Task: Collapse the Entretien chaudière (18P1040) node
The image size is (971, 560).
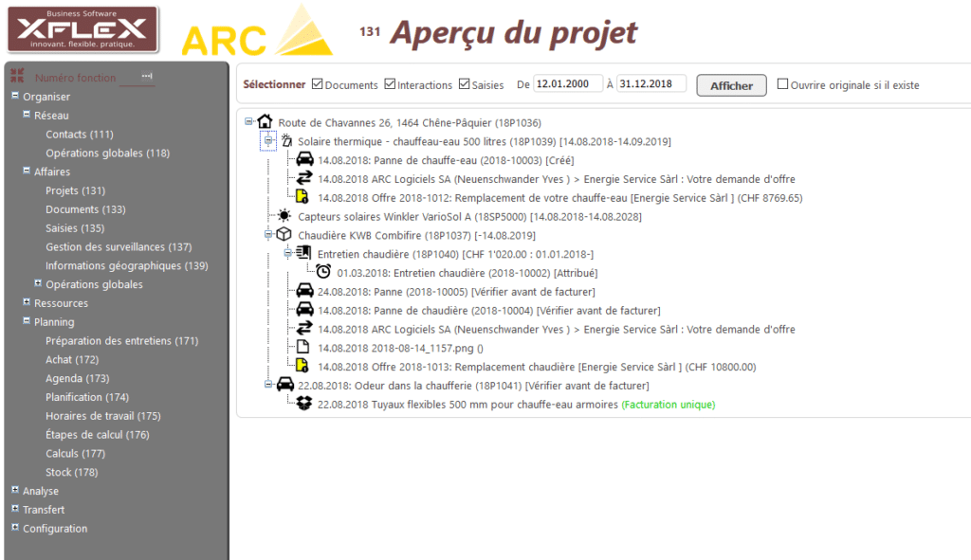Action: pyautogui.click(x=288, y=253)
